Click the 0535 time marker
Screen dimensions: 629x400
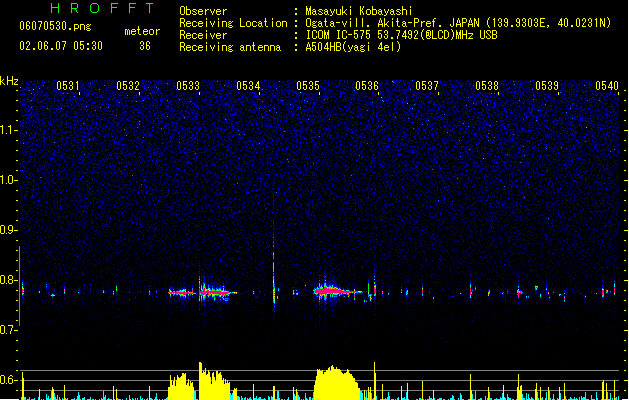click(308, 86)
